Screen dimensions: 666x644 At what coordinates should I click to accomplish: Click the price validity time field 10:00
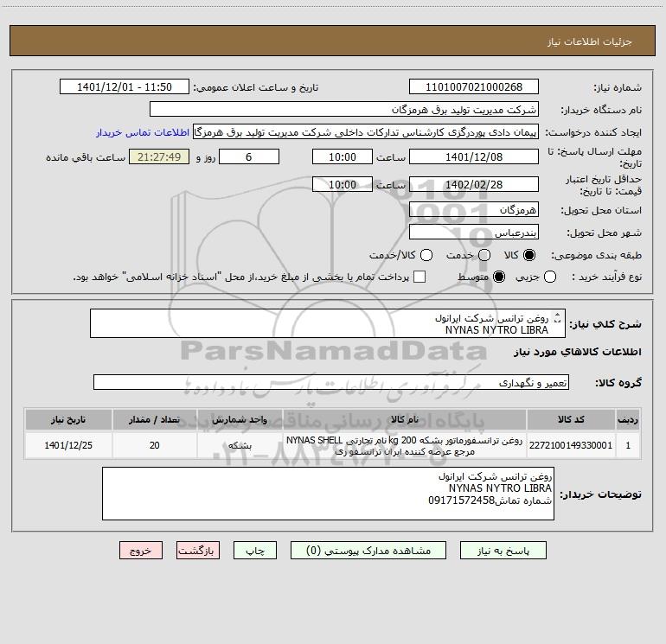tap(343, 185)
